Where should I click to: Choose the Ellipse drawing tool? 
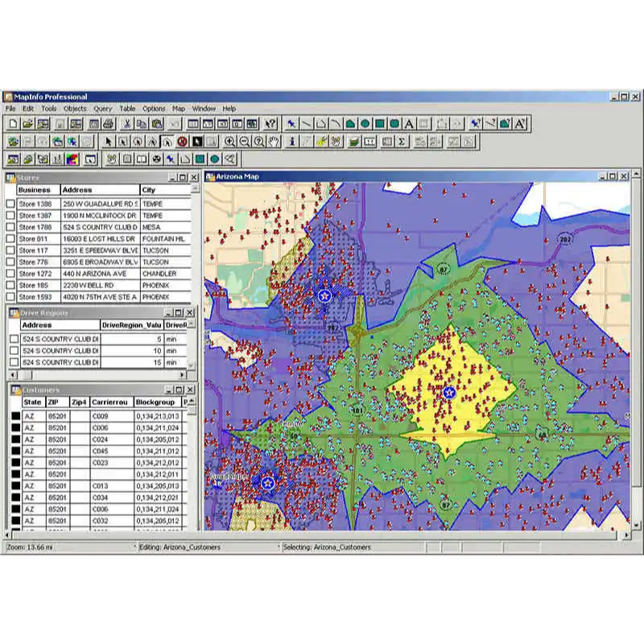365,124
